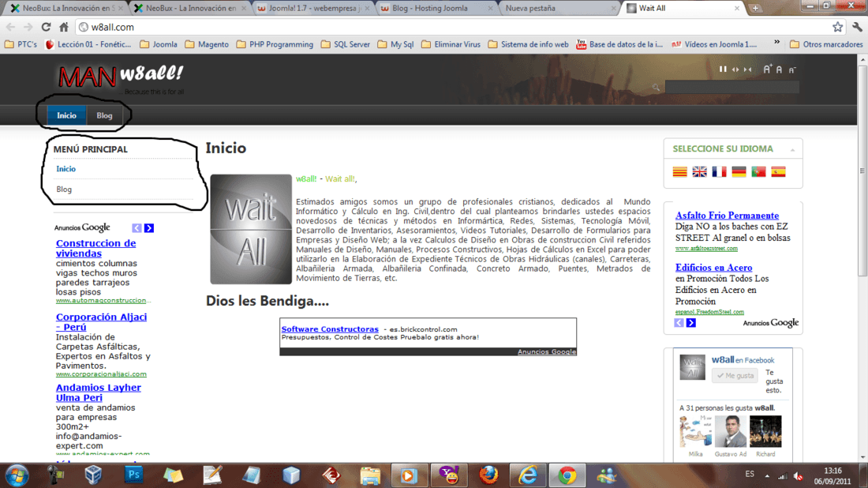The image size is (868, 488).
Task: Select the English UK flag language
Action: click(x=700, y=171)
